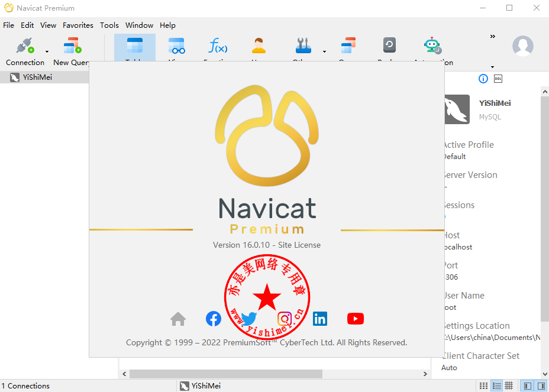Open the Instagram icon link
Image resolution: width=549 pixels, height=392 pixels.
point(285,319)
